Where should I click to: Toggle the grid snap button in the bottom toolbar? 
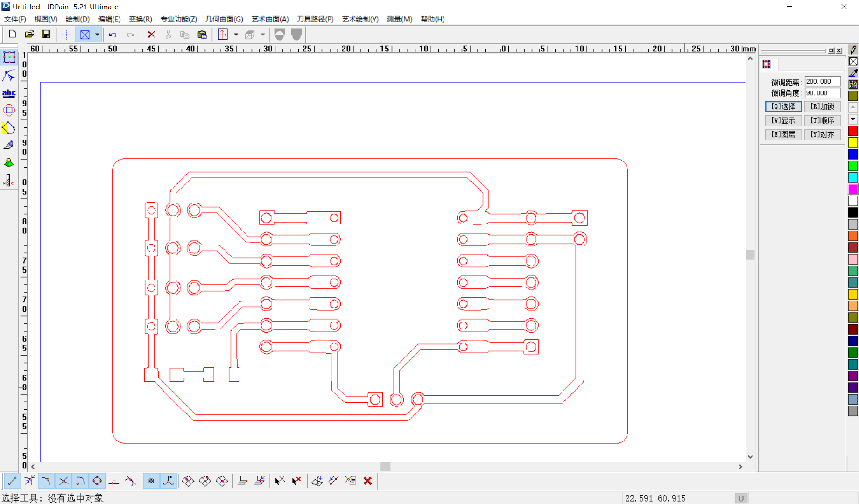tap(151, 481)
